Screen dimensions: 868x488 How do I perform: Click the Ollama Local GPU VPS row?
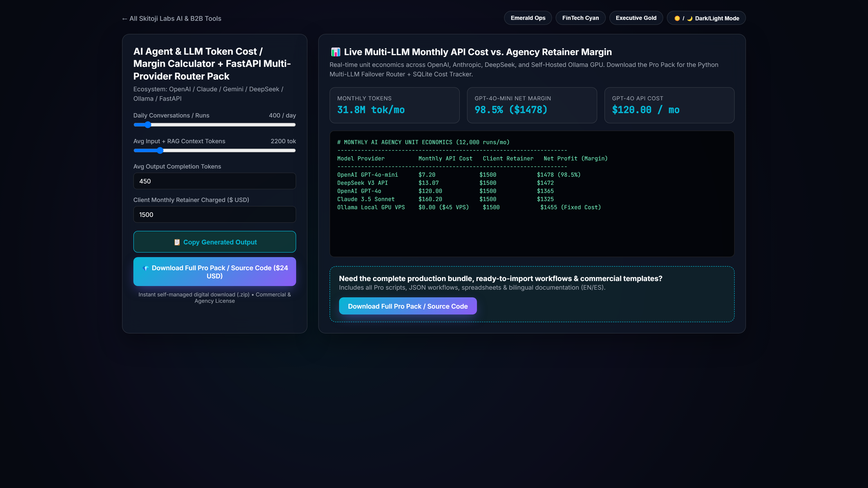click(469, 207)
